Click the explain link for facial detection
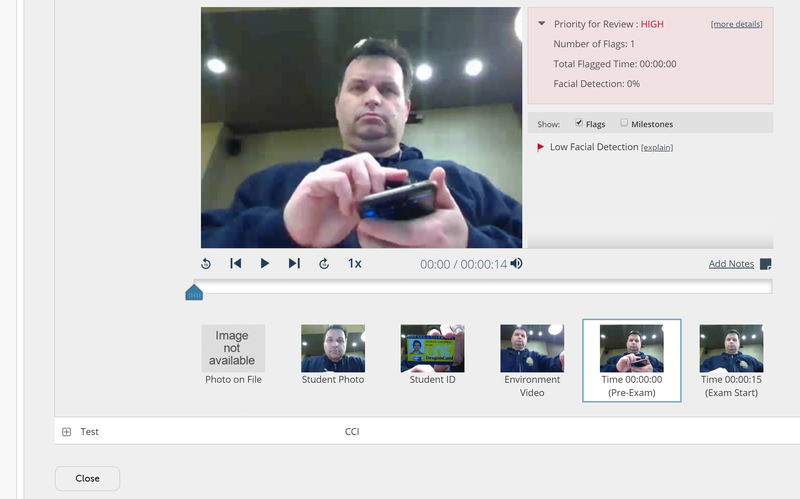 click(657, 147)
